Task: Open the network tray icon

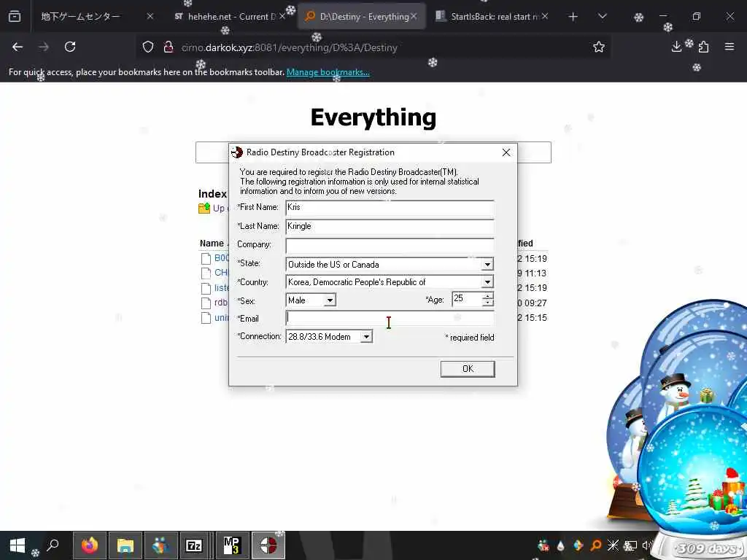Action: pos(631,545)
